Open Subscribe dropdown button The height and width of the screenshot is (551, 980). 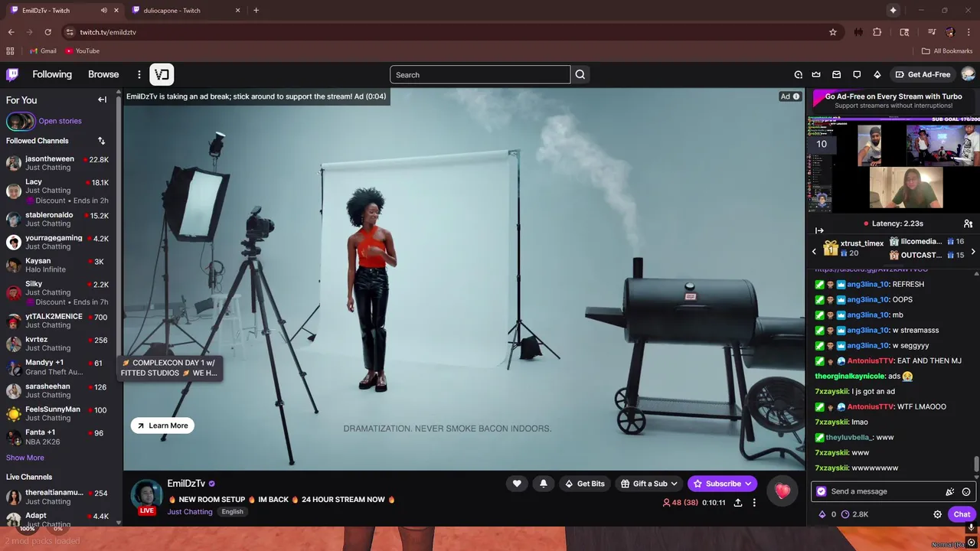(723, 484)
